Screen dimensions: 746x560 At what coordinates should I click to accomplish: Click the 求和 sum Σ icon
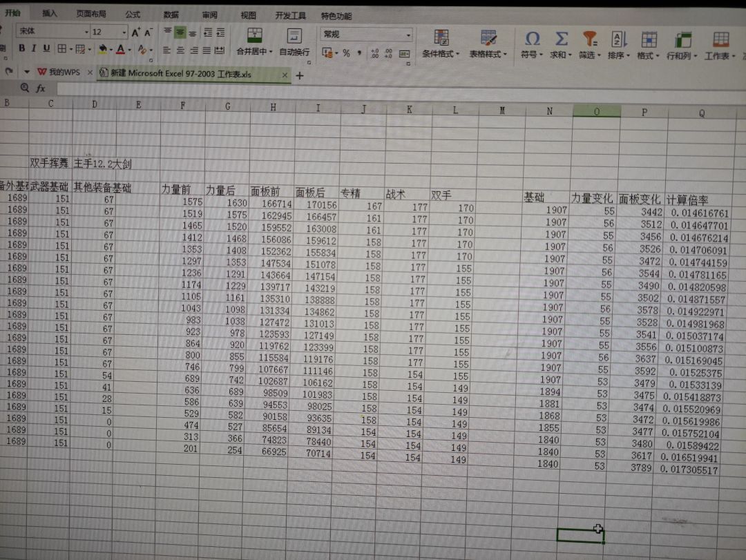pyautogui.click(x=562, y=39)
